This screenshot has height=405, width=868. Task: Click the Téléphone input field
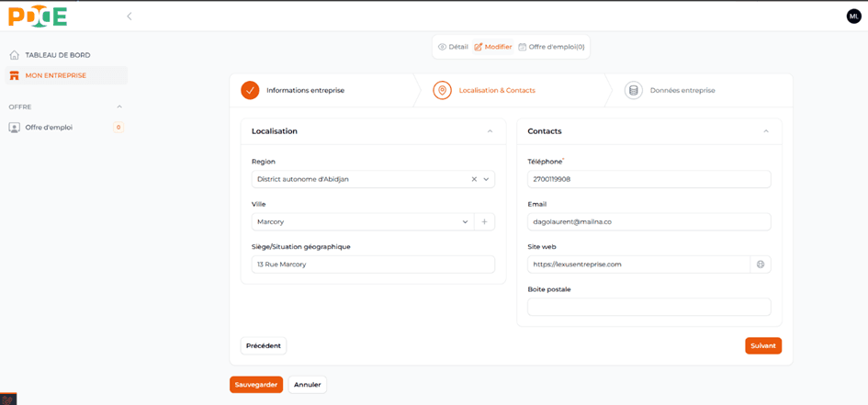[649, 179]
